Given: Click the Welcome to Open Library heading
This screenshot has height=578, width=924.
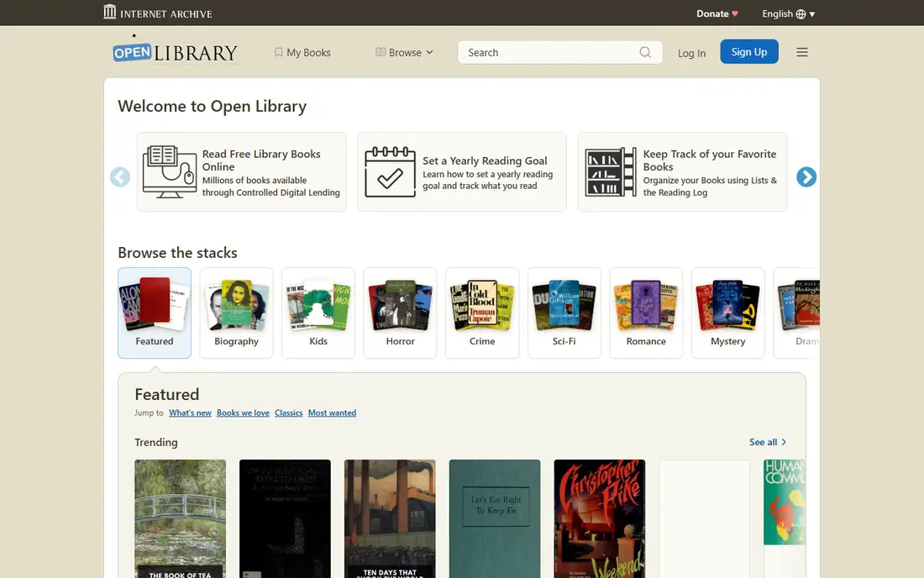Looking at the screenshot, I should click(213, 106).
